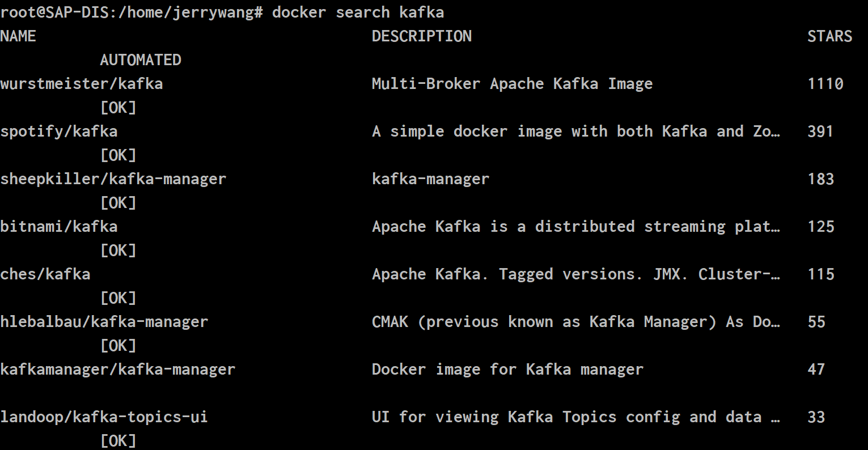Click the 1110 stars value
This screenshot has width=868, height=450.
pyautogui.click(x=825, y=84)
